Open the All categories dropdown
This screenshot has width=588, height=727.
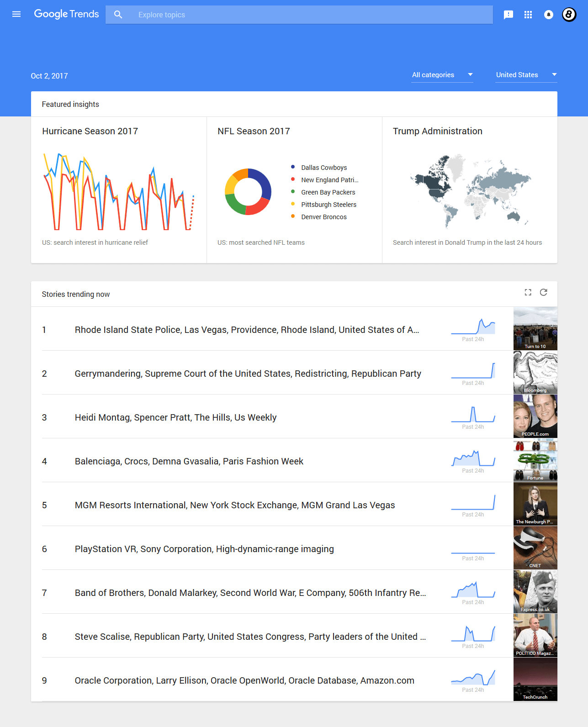tap(442, 75)
